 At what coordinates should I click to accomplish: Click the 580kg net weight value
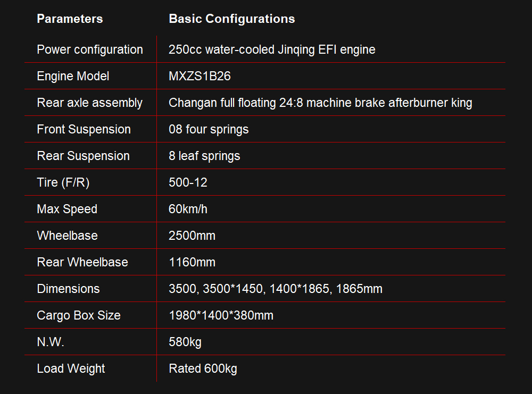pyautogui.click(x=185, y=342)
